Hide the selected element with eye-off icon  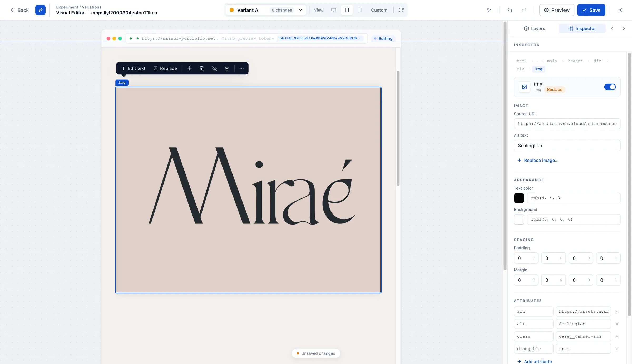click(x=214, y=68)
